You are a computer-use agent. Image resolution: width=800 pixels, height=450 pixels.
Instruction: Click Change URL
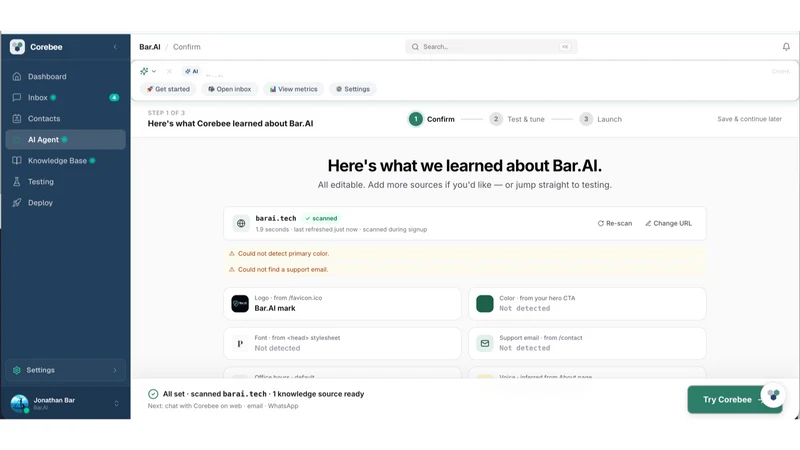668,223
